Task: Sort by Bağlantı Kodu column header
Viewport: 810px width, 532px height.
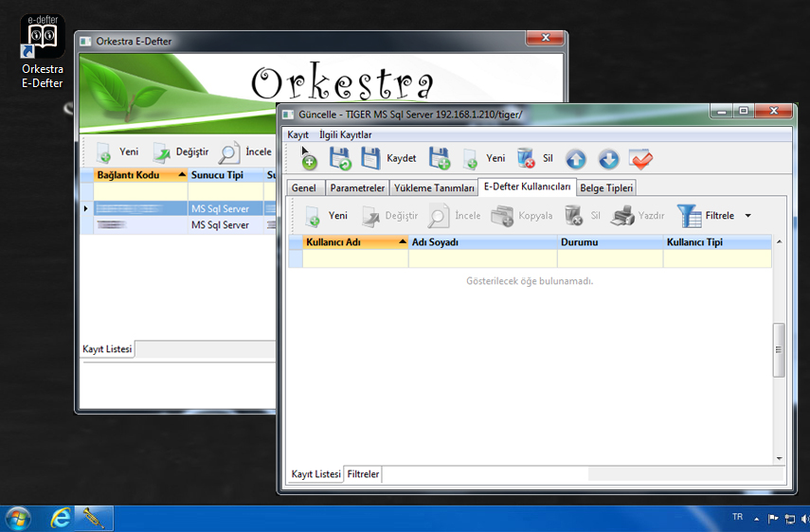Action: coord(140,175)
